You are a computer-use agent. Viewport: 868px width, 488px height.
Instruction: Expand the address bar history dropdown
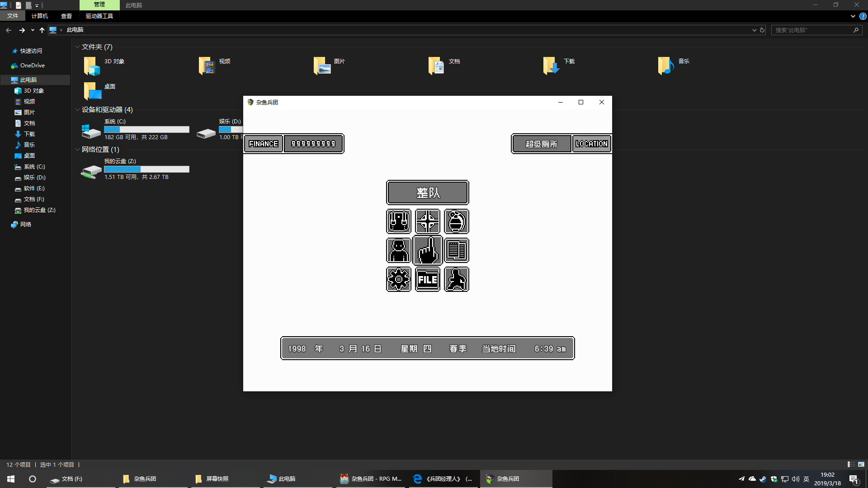pyautogui.click(x=754, y=30)
